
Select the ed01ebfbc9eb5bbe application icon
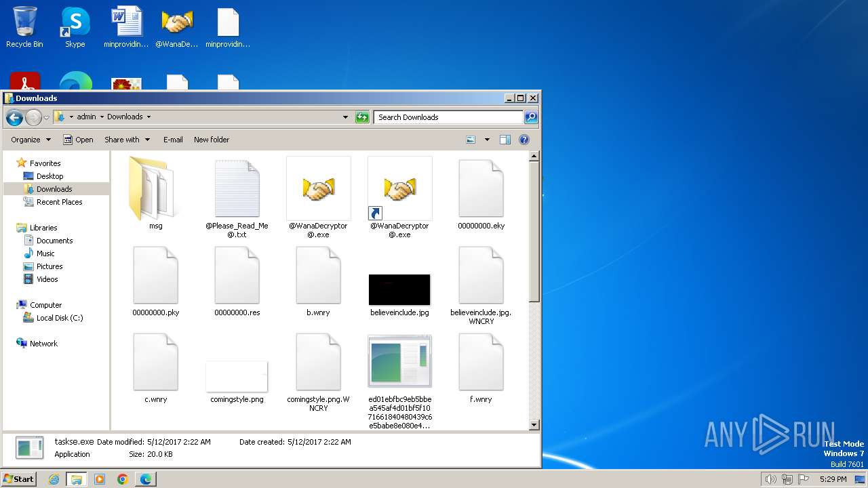(399, 361)
